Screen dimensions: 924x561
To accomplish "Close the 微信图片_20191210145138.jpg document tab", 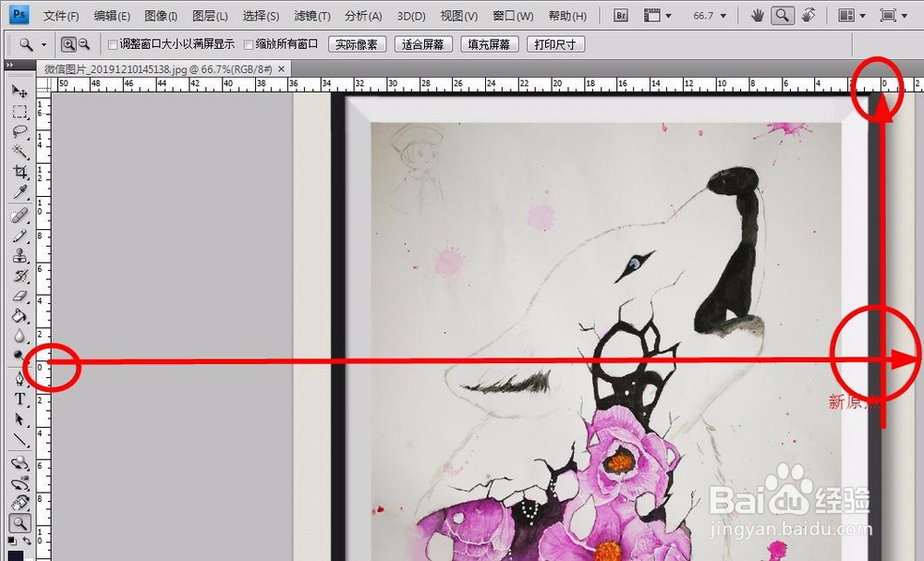I will click(282, 69).
